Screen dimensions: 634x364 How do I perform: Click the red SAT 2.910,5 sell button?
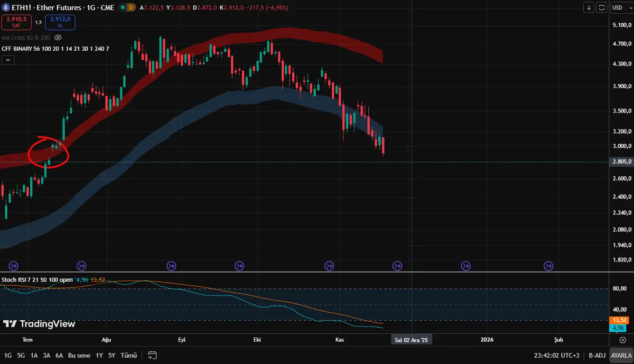(x=16, y=22)
